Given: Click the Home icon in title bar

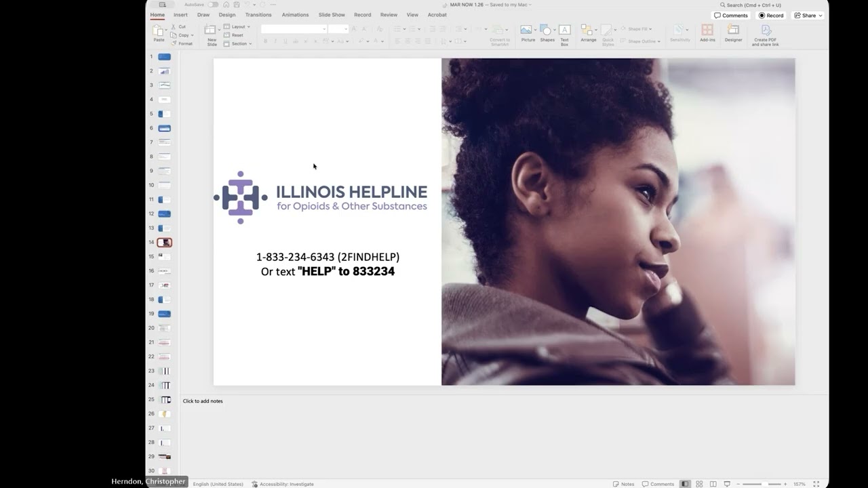Looking at the screenshot, I should click(x=227, y=5).
